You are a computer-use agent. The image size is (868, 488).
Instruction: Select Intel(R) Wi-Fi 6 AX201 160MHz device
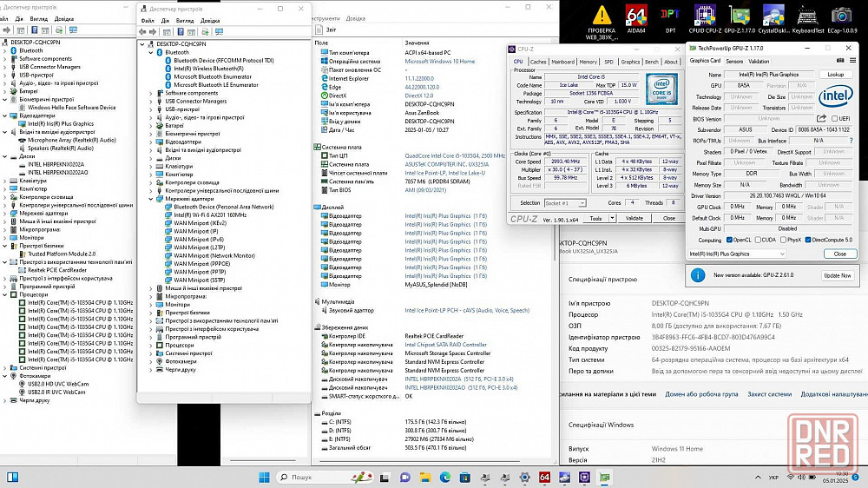coord(210,215)
